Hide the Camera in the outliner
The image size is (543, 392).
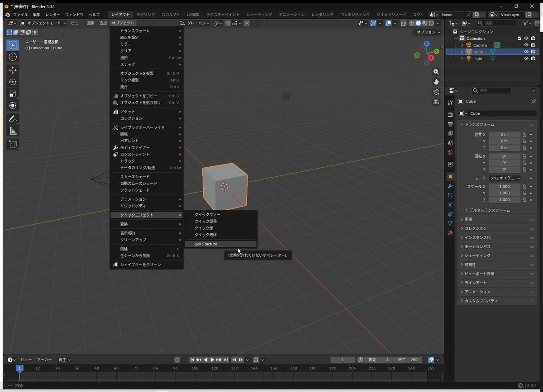(x=526, y=45)
